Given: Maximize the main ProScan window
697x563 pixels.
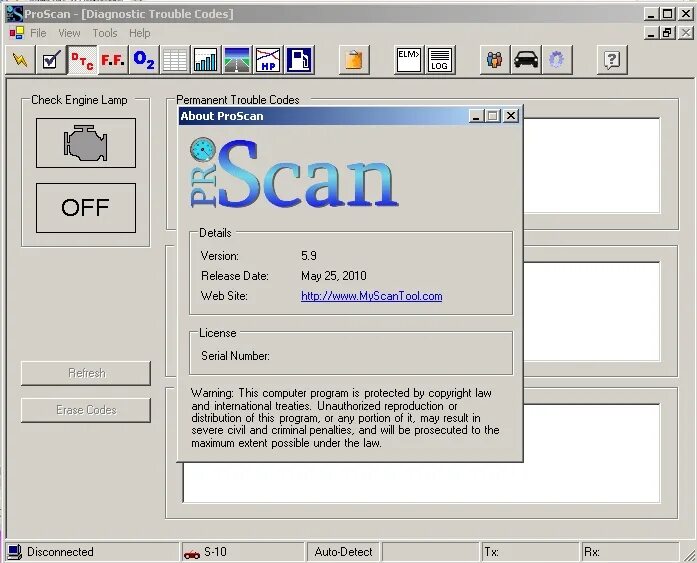Looking at the screenshot, I should pyautogui.click(x=668, y=14).
